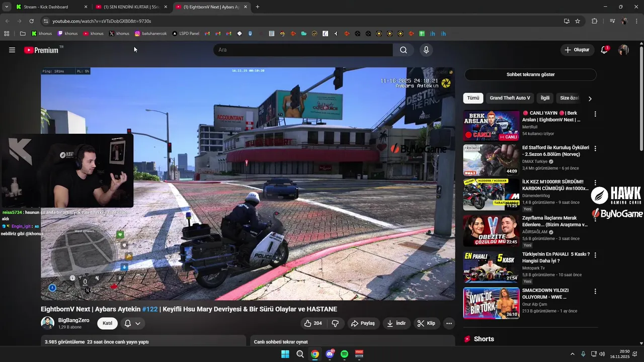
Task: Click the main video player
Action: [x=248, y=184]
